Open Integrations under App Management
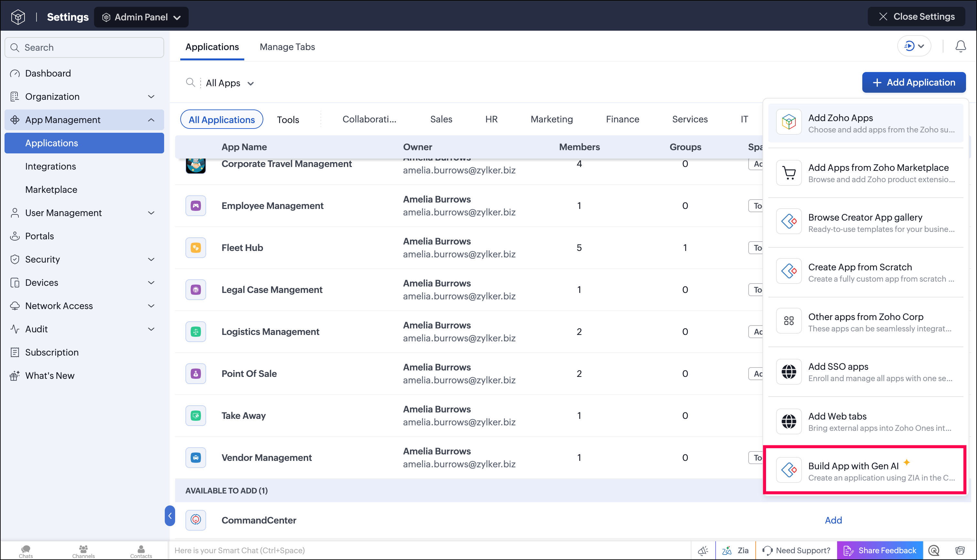The width and height of the screenshot is (977, 560). point(50,166)
